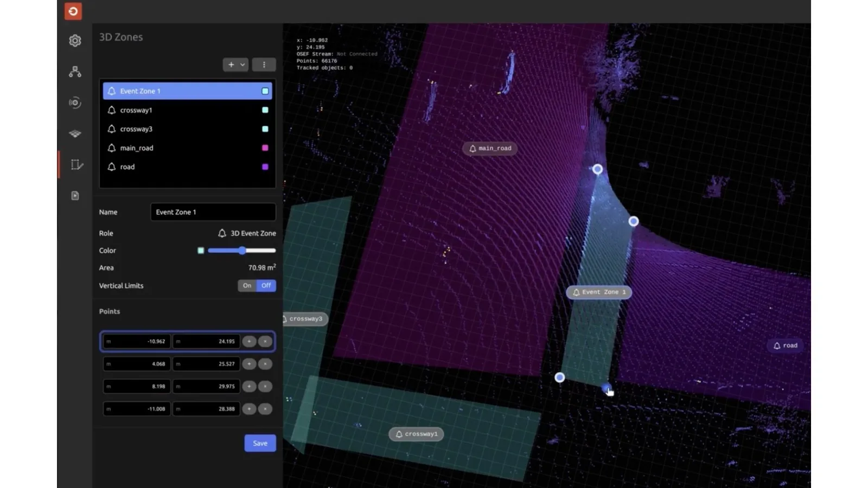Image resolution: width=868 pixels, height=488 pixels.
Task: Click the bottom-left vertex handle of Event Zone 1
Action: point(560,377)
